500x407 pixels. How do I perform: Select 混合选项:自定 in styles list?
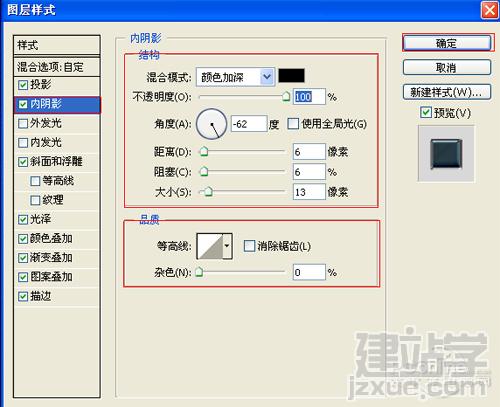click(x=57, y=67)
